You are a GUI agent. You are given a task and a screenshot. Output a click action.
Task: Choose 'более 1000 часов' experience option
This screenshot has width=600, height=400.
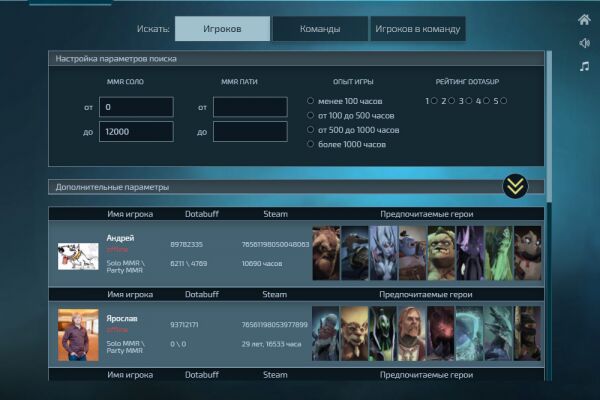click(x=310, y=144)
